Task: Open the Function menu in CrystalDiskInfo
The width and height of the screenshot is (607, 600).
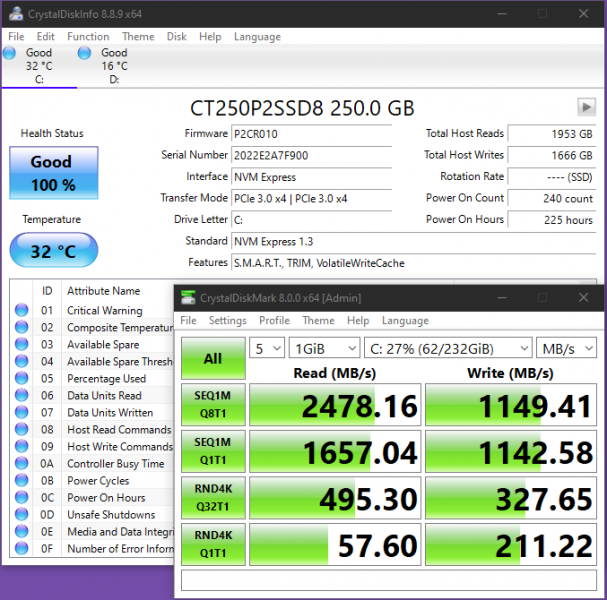Action: (x=88, y=37)
